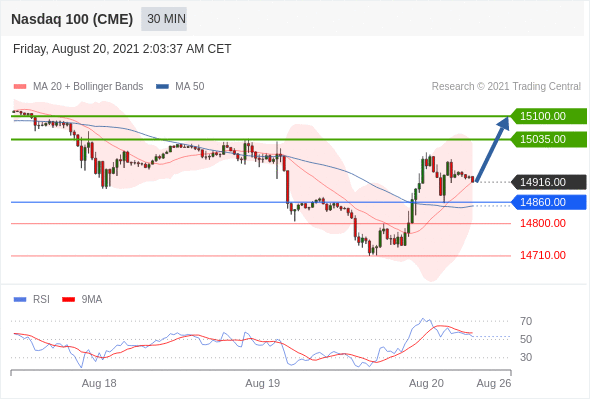The image size is (590, 400).
Task: Click the 14860.00 blue pivot label
Action: point(549,202)
